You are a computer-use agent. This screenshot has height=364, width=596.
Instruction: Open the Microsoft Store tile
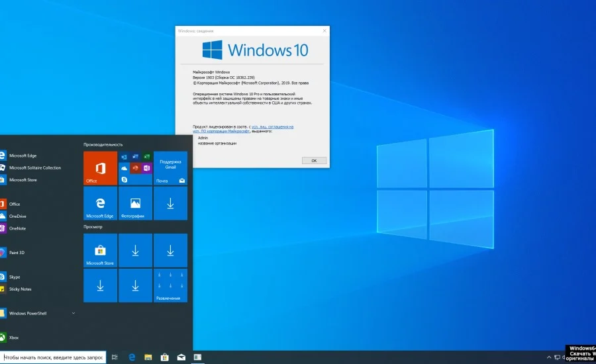[101, 250]
